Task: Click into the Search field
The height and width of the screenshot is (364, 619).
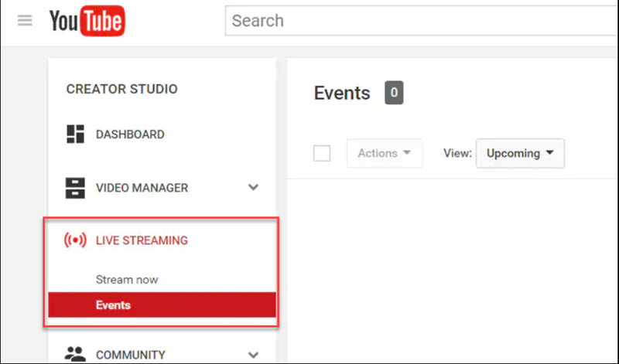Action: point(422,21)
